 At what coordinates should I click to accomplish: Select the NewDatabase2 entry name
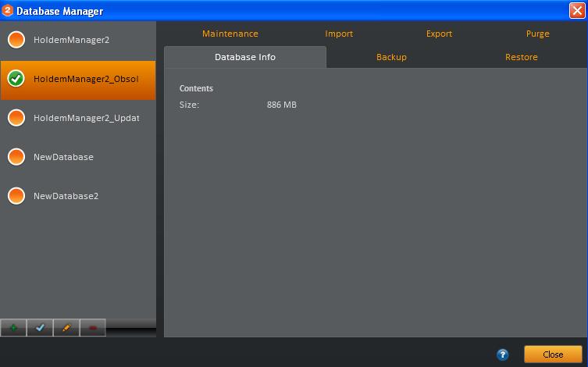(66, 196)
